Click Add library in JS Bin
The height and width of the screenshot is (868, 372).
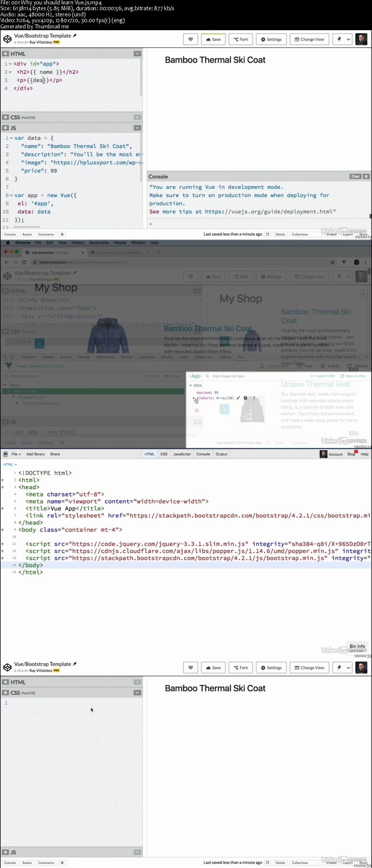coord(35,454)
